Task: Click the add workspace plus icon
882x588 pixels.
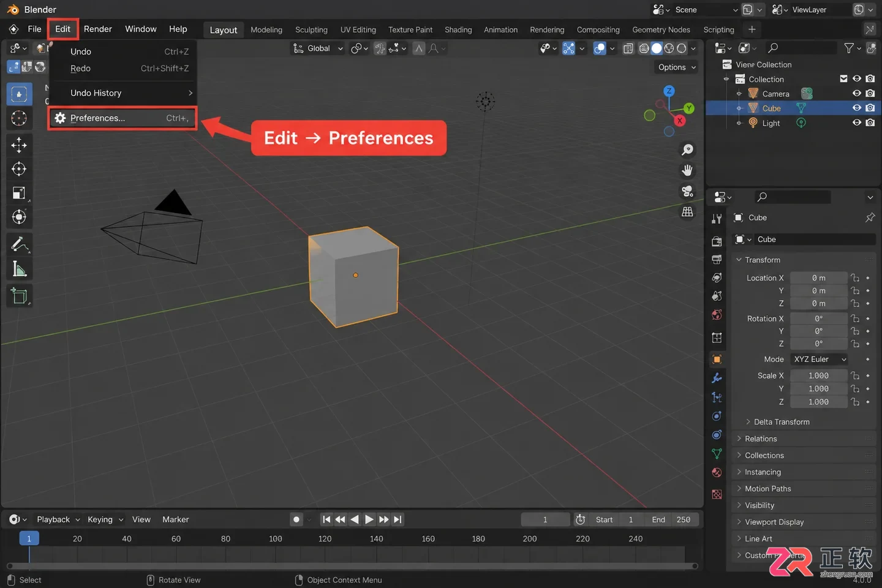Action: [x=752, y=29]
